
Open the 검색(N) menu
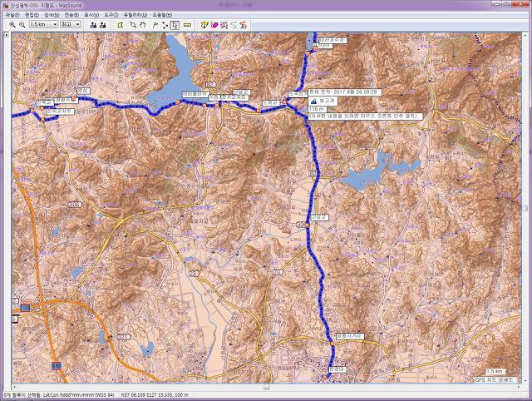pos(52,15)
